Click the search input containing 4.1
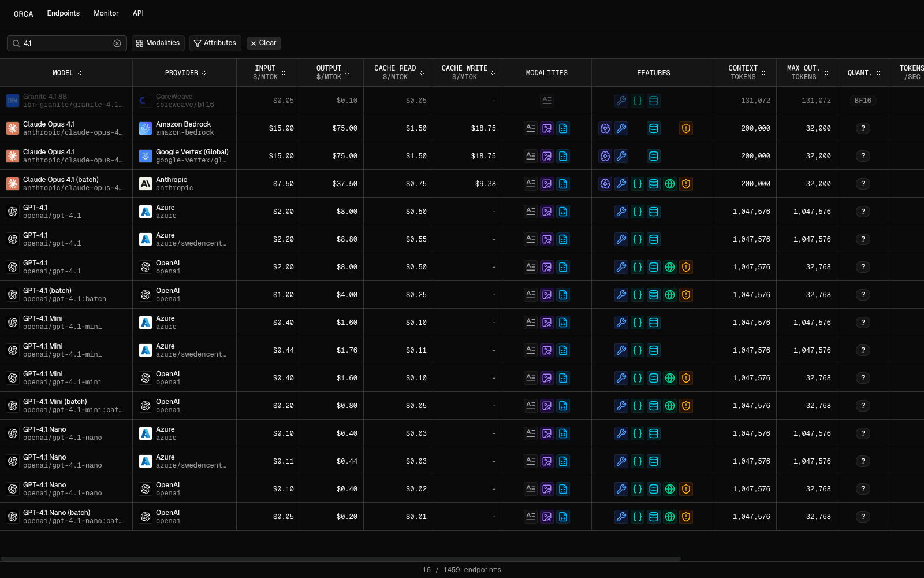 [67, 43]
